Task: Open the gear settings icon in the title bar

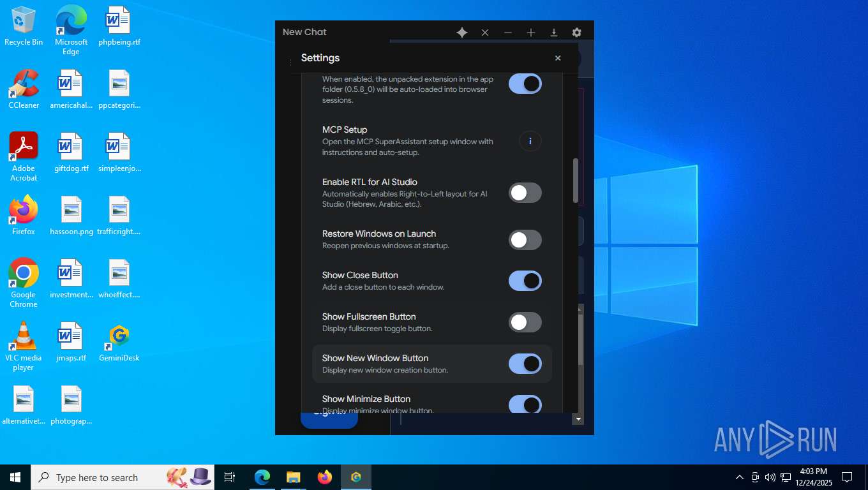Action: 577,33
